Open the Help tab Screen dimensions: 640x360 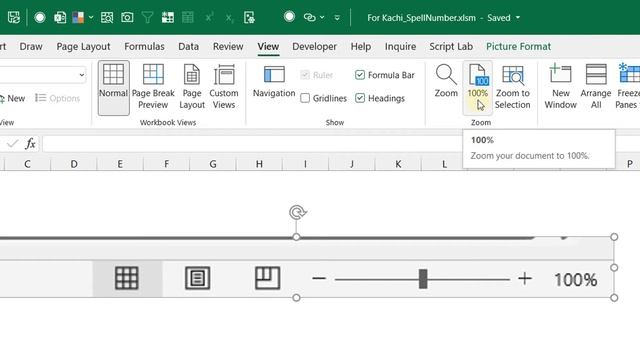361,47
